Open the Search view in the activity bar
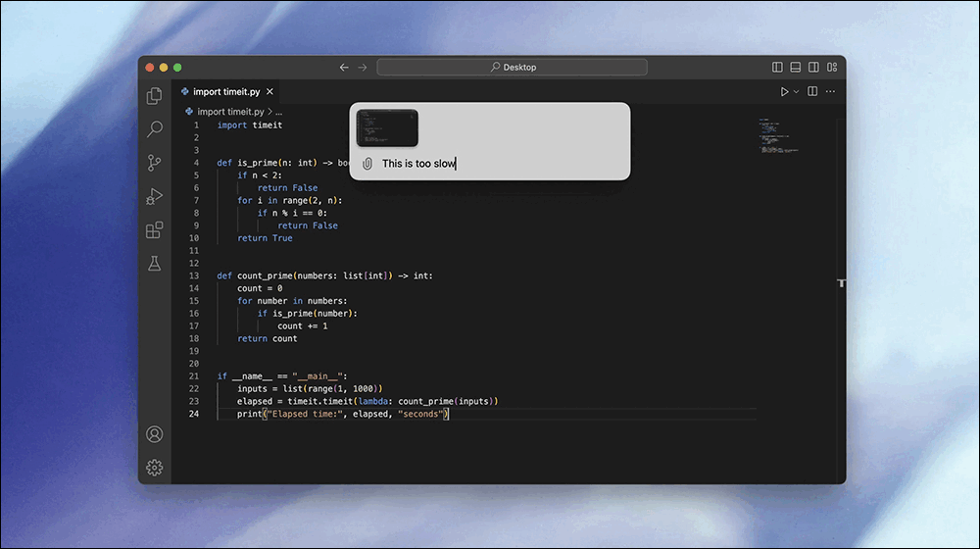The width and height of the screenshot is (980, 549). coord(155,128)
